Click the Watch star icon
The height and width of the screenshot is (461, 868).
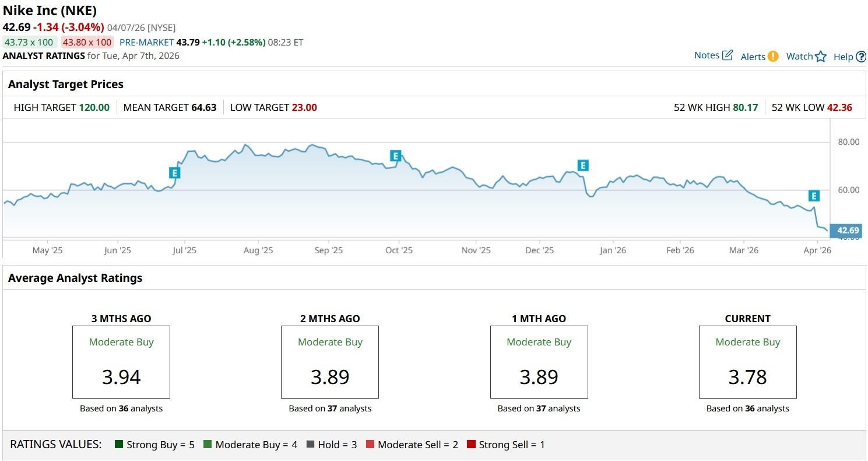tap(821, 57)
